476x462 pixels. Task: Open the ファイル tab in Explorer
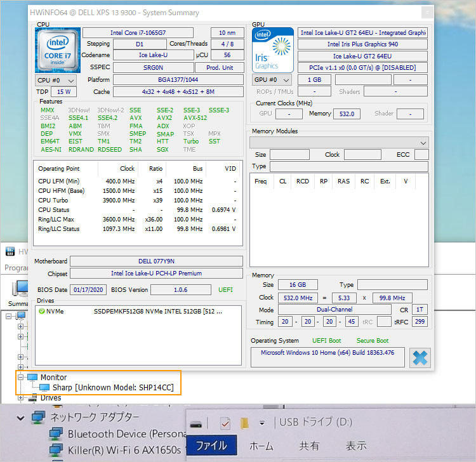(x=211, y=445)
